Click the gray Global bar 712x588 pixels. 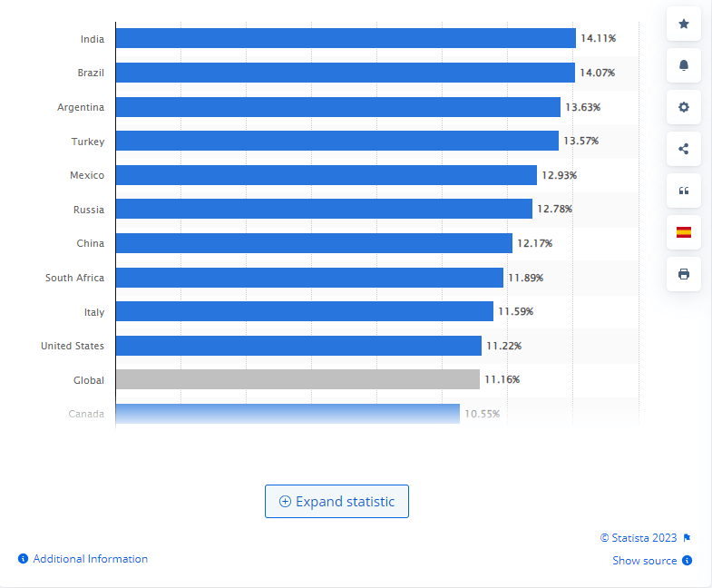pos(297,379)
